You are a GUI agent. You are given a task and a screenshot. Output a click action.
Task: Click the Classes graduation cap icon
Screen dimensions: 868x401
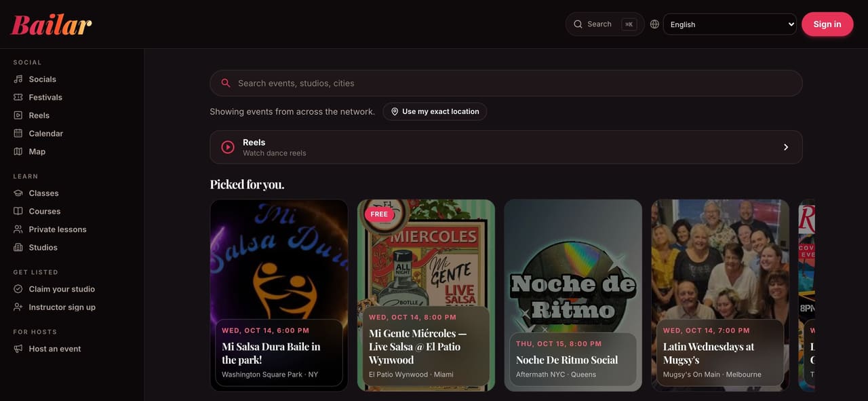[x=18, y=193]
